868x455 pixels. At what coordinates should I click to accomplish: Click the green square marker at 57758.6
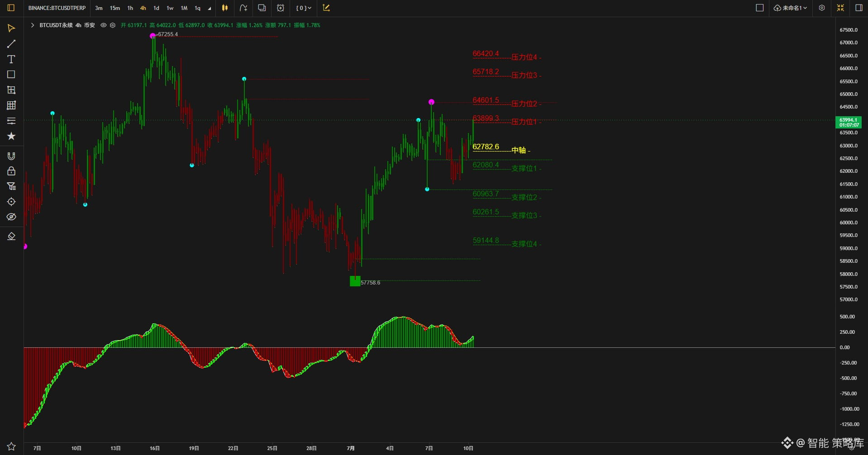355,281
